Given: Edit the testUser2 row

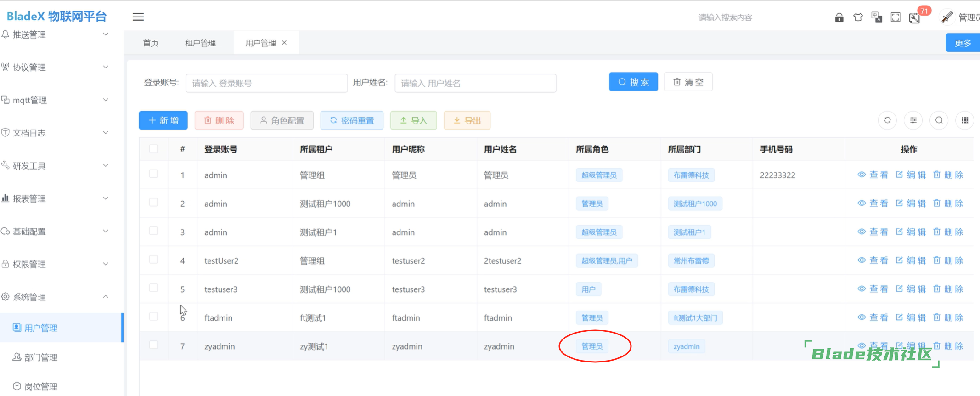Looking at the screenshot, I should [911, 260].
